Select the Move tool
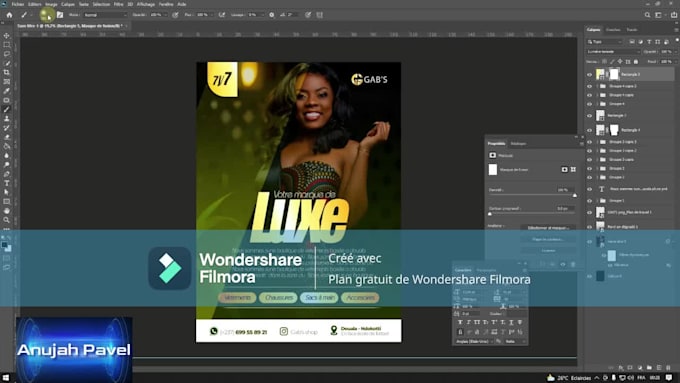680x383 pixels. click(x=7, y=36)
